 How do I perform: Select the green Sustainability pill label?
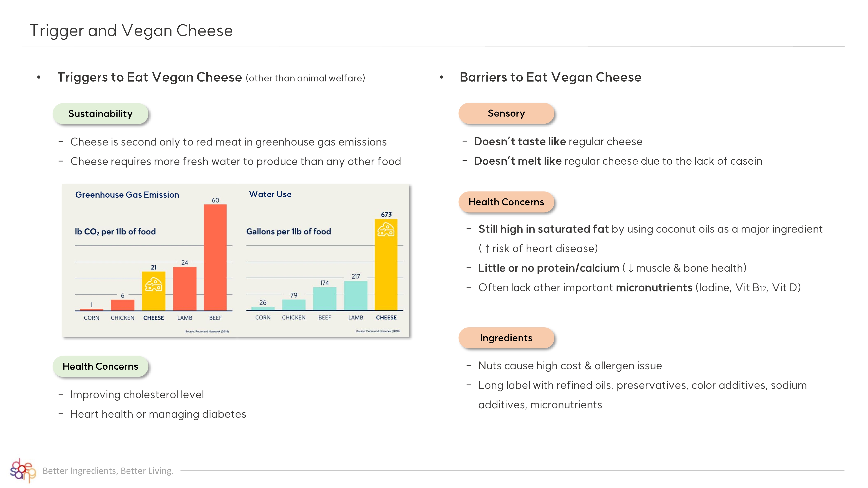click(x=100, y=114)
